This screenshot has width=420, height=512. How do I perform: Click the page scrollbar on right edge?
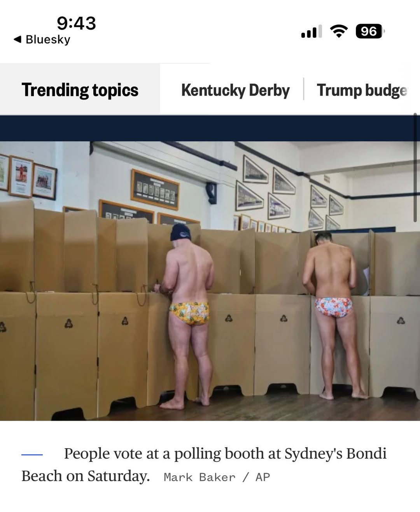click(415, 167)
